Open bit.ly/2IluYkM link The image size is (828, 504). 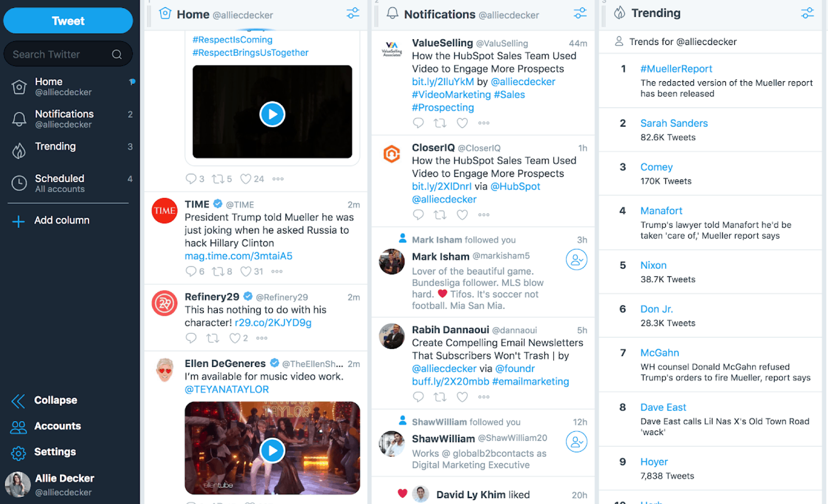click(x=443, y=82)
